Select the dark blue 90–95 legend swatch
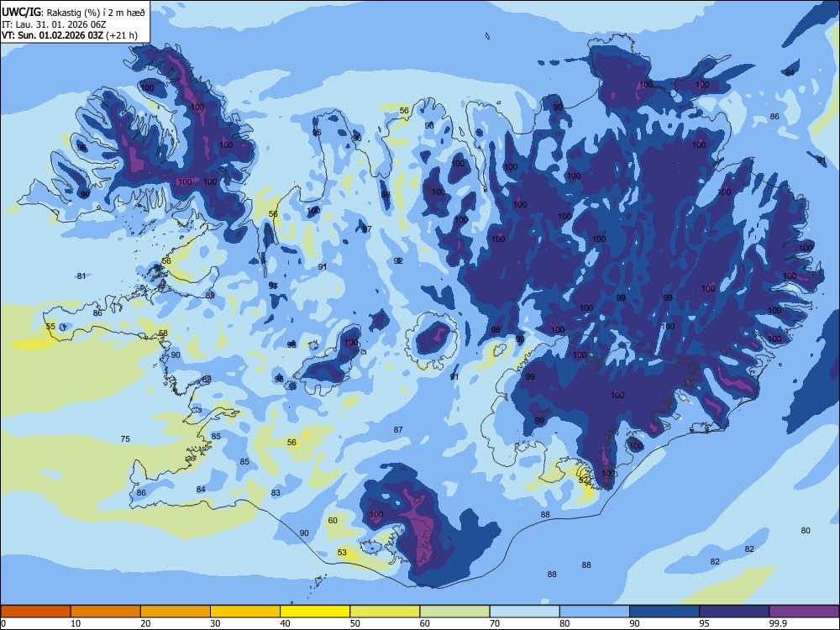The width and height of the screenshot is (840, 630). pyautogui.click(x=664, y=612)
